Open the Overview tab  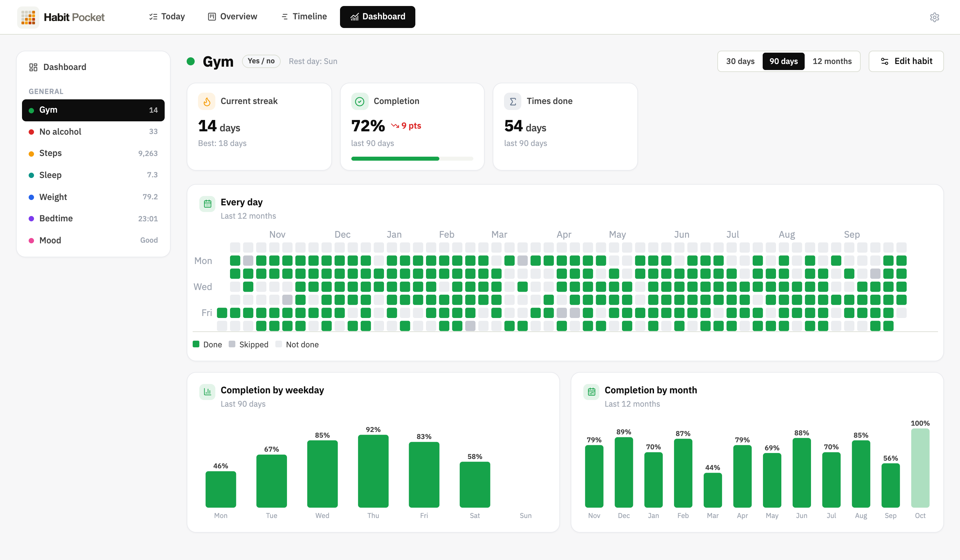click(x=233, y=17)
